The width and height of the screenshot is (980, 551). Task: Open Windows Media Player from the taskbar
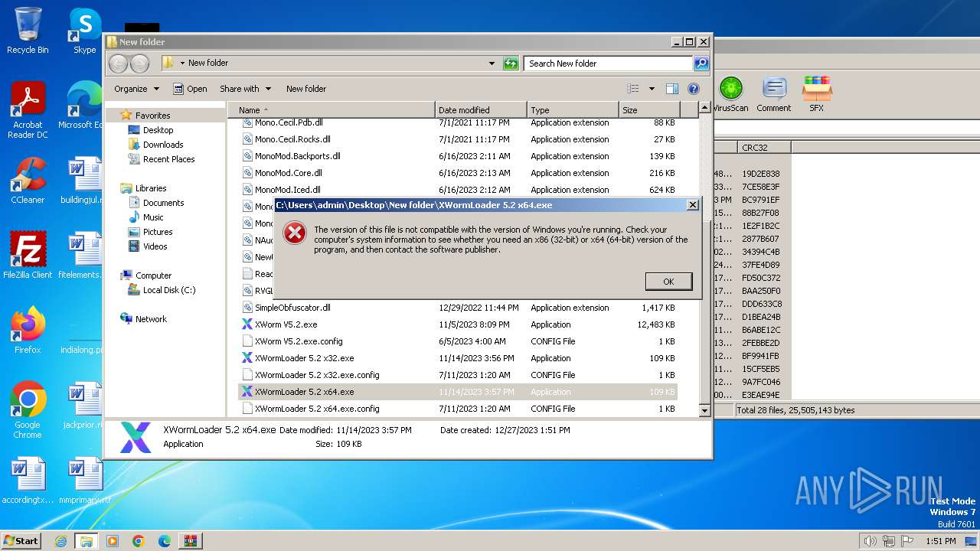pos(113,541)
